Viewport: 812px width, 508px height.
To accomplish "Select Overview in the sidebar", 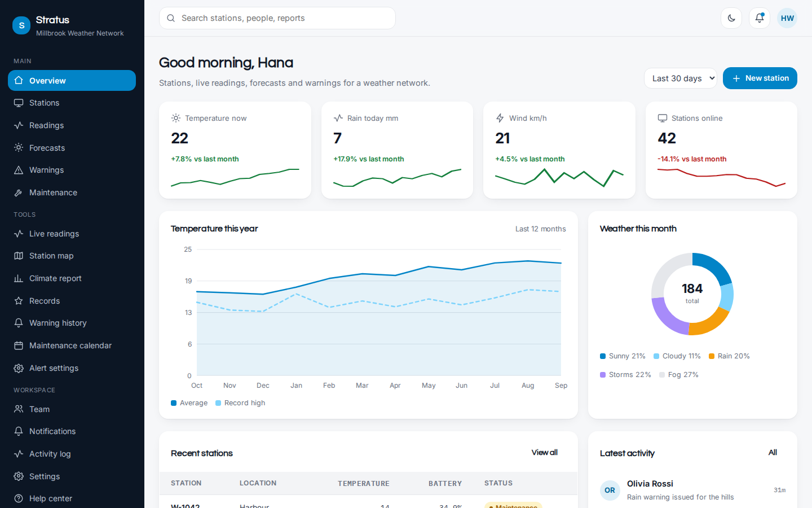I will (72, 81).
